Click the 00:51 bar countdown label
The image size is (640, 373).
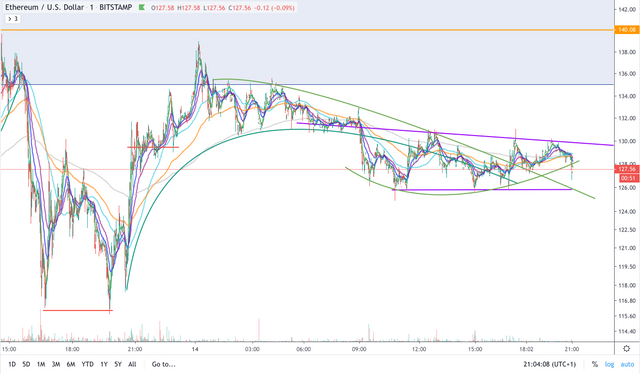[629, 178]
